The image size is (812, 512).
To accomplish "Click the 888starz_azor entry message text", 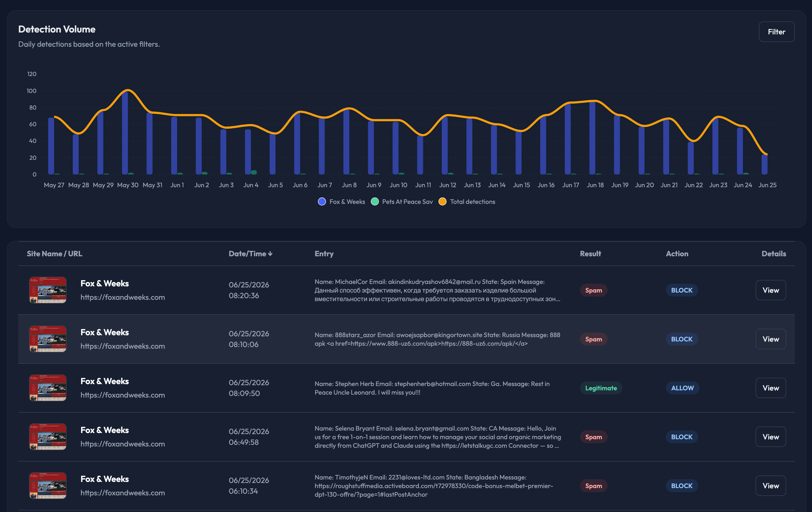I will (437, 339).
